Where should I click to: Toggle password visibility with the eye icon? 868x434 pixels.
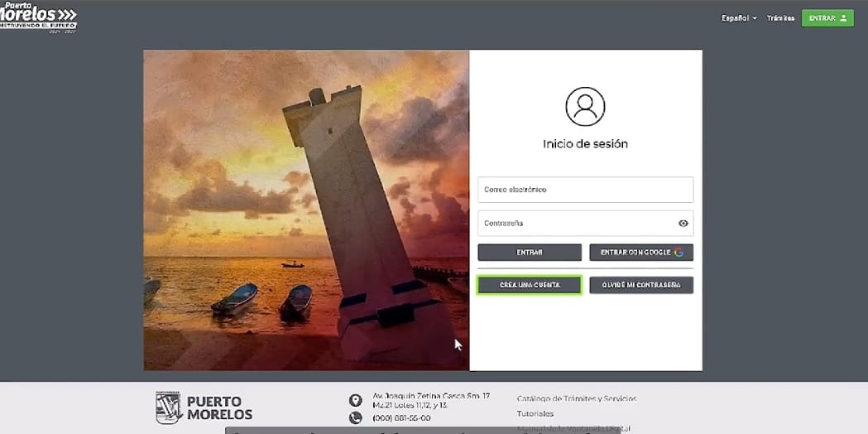(x=683, y=224)
